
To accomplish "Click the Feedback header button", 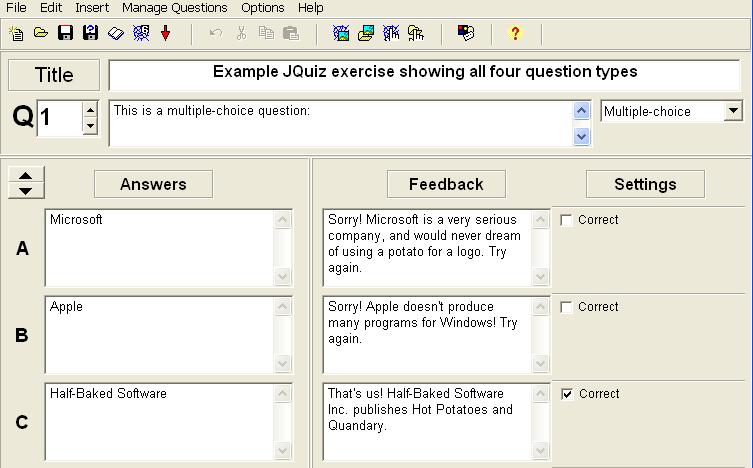I will (x=446, y=184).
